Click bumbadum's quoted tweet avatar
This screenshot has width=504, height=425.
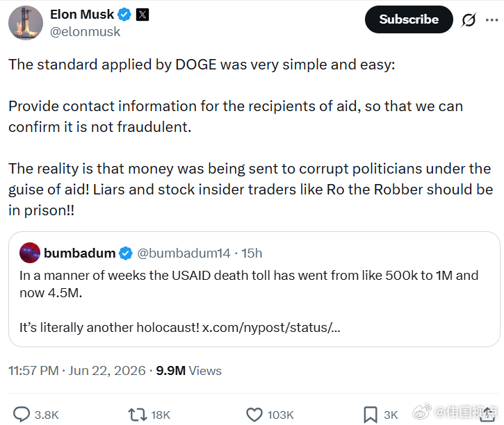click(x=30, y=253)
